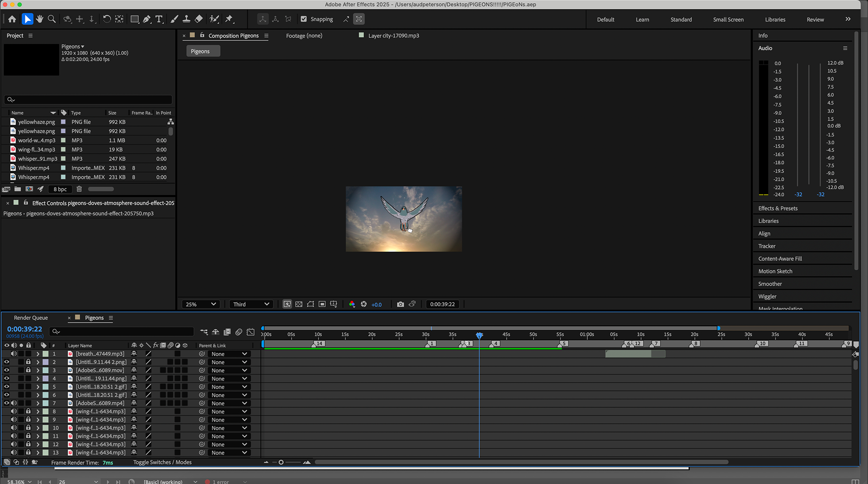
Task: Toggle the transparency grid icon
Action: (299, 304)
